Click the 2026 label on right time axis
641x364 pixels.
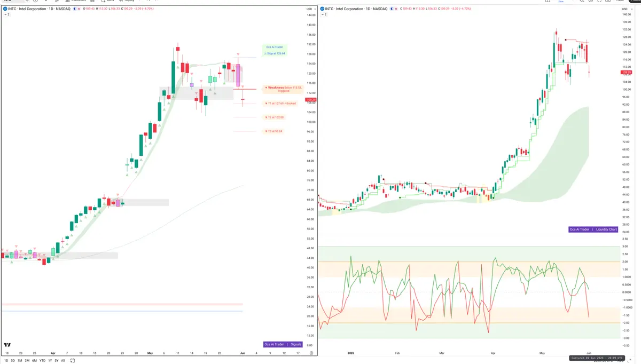coord(350,353)
